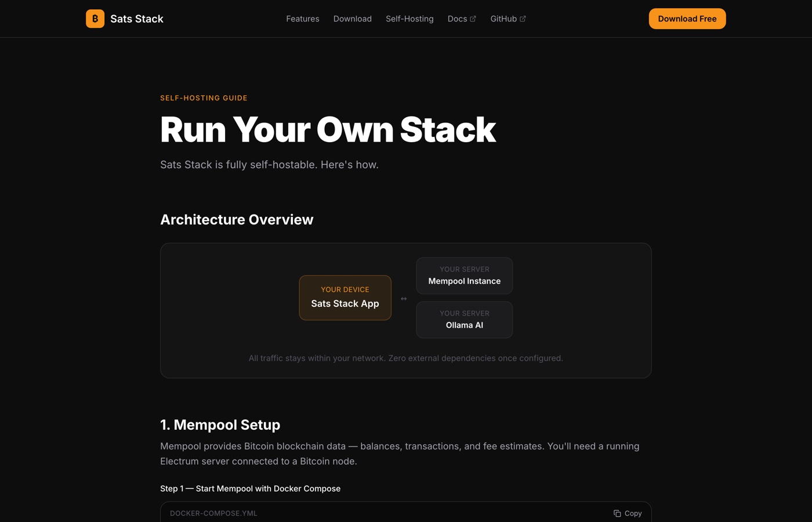Click 'Sats Stack is fully self-hostable' subtitle
Screen dimensions: 812x522
[269, 165]
